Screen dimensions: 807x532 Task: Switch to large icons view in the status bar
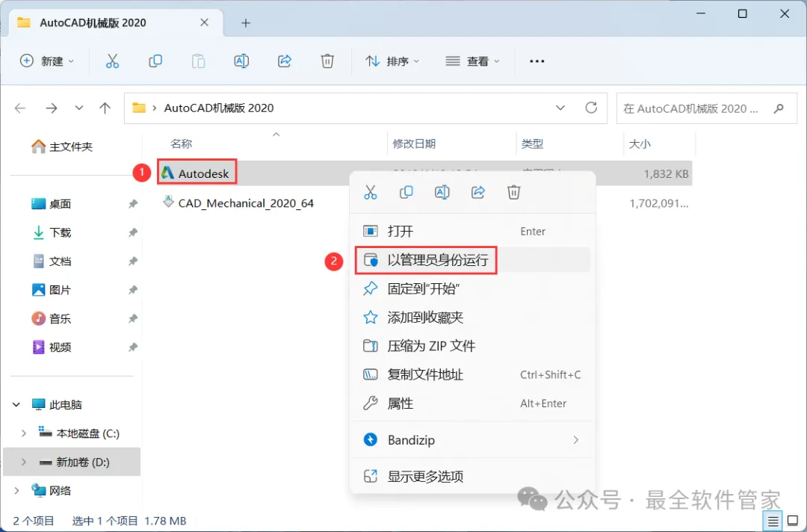[793, 522]
